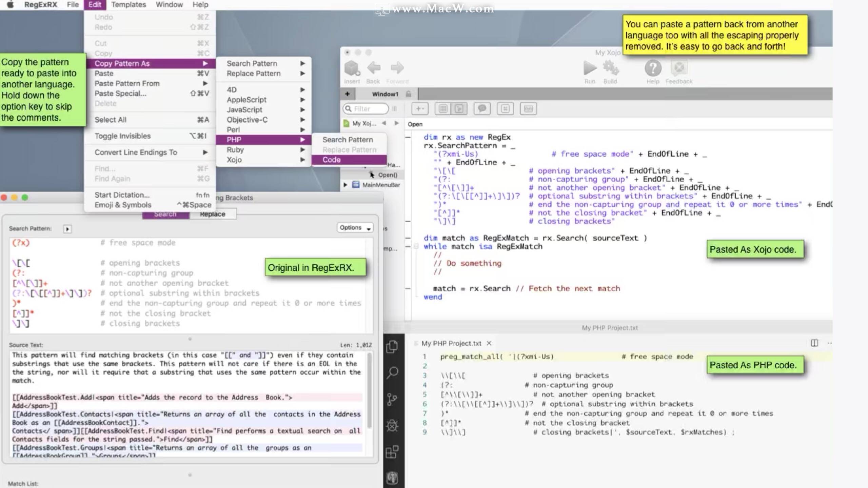This screenshot has width=868, height=488.
Task: Click the Back arrow in the Xojo toolbar
Action: point(374,68)
